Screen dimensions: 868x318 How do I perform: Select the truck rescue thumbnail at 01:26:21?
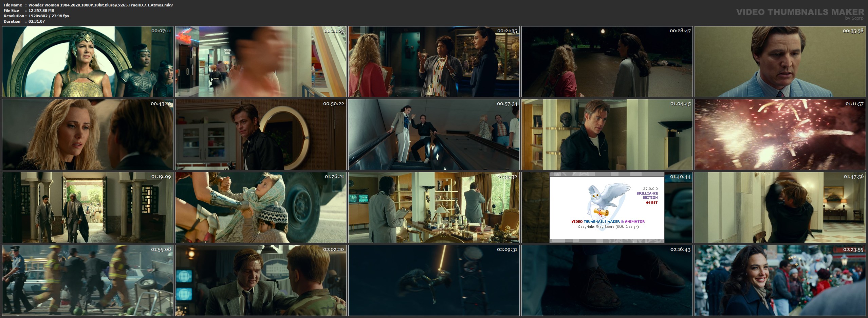coord(261,207)
